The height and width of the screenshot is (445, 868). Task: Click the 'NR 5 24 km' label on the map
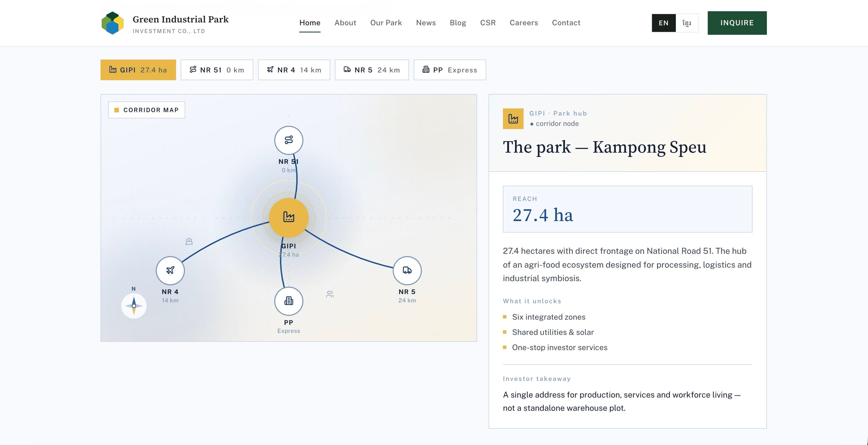point(407,296)
